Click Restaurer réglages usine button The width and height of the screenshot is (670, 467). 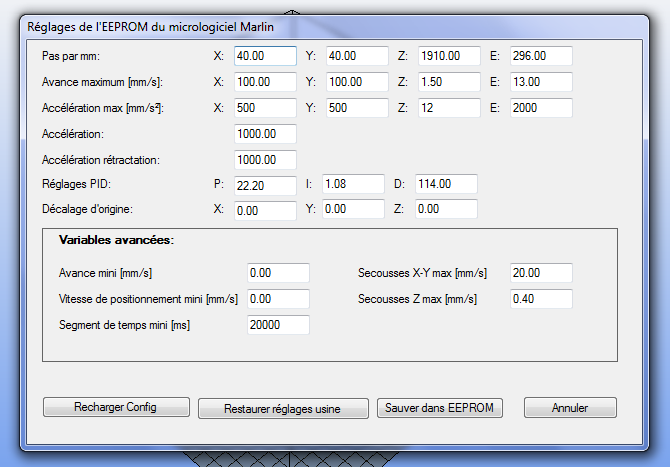[x=283, y=408]
